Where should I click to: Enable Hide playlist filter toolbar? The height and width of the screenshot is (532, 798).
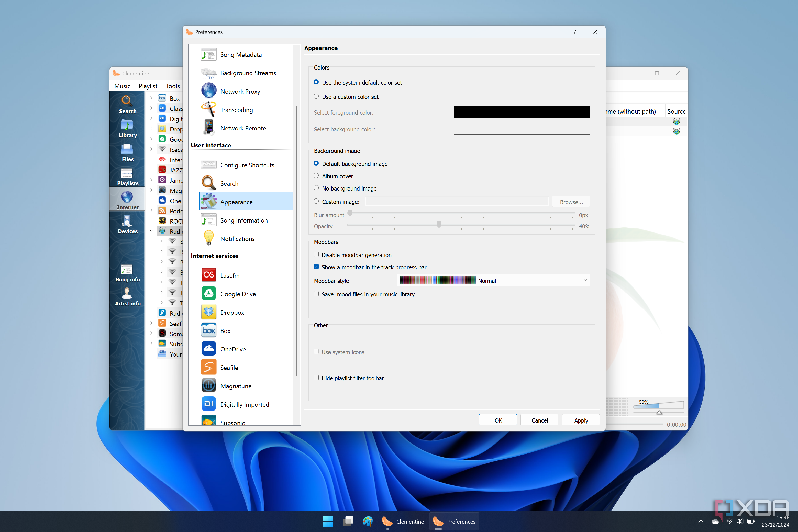pyautogui.click(x=316, y=378)
